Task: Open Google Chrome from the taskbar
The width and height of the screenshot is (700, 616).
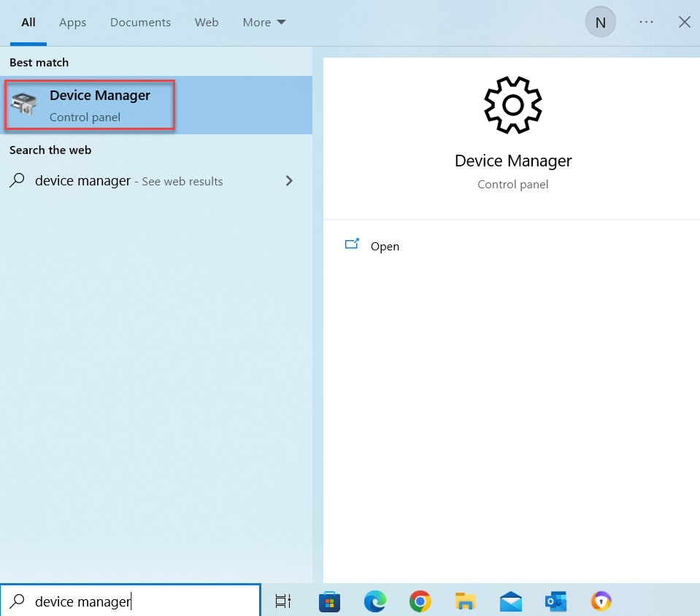Action: (420, 601)
